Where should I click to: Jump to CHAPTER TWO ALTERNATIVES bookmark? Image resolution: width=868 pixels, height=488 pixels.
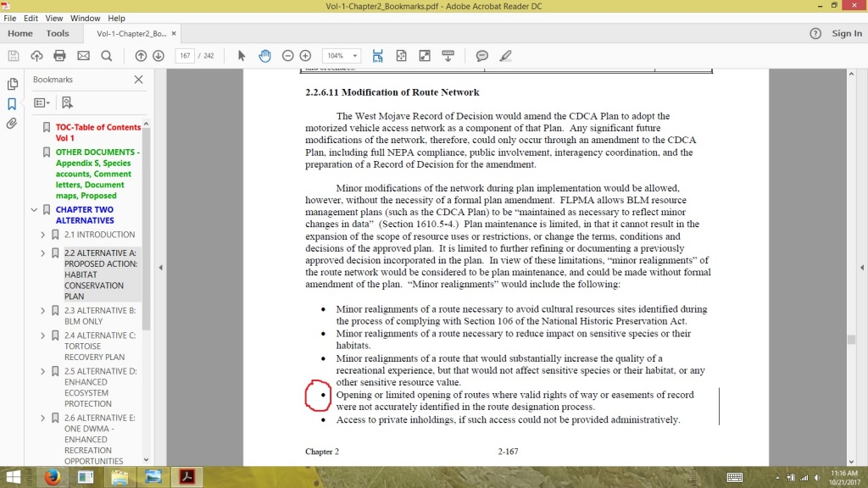coord(85,214)
